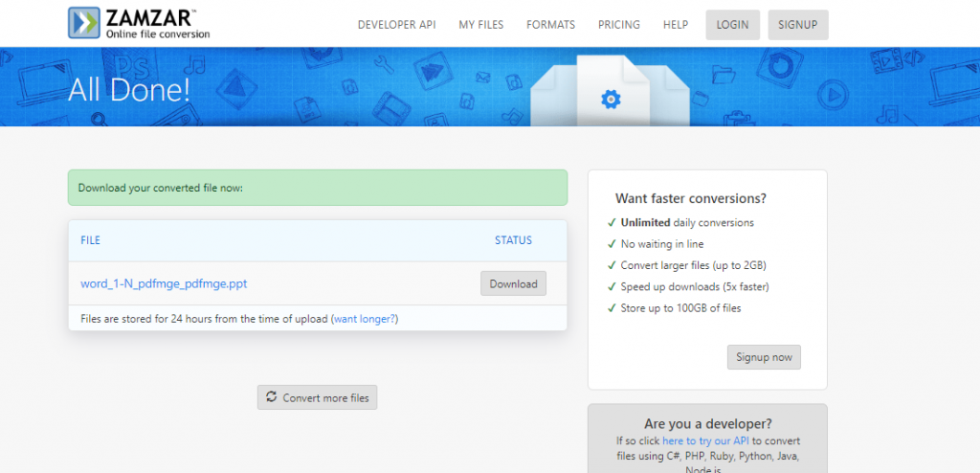980x473 pixels.
Task: Click the Zamzar logo icon
Action: coord(84,23)
